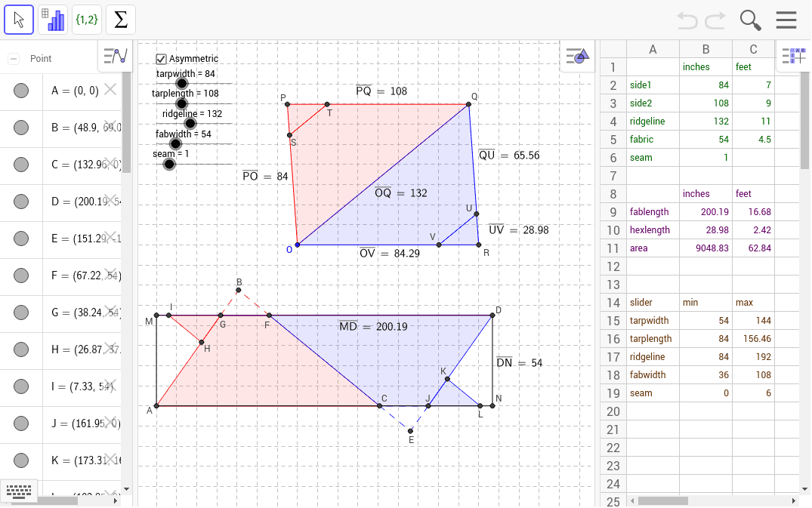Click the seam slider handle
Viewport: 812px width, 508px height.
tap(169, 165)
